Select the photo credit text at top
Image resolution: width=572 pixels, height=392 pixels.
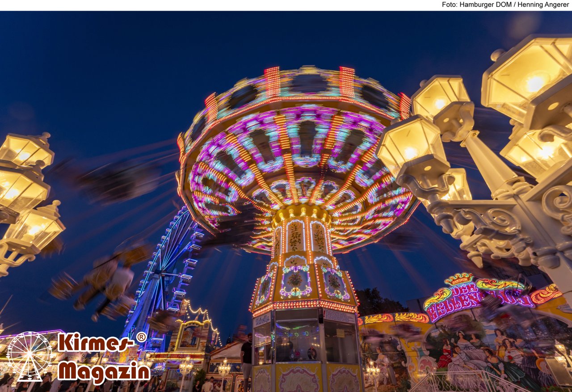pos(505,4)
